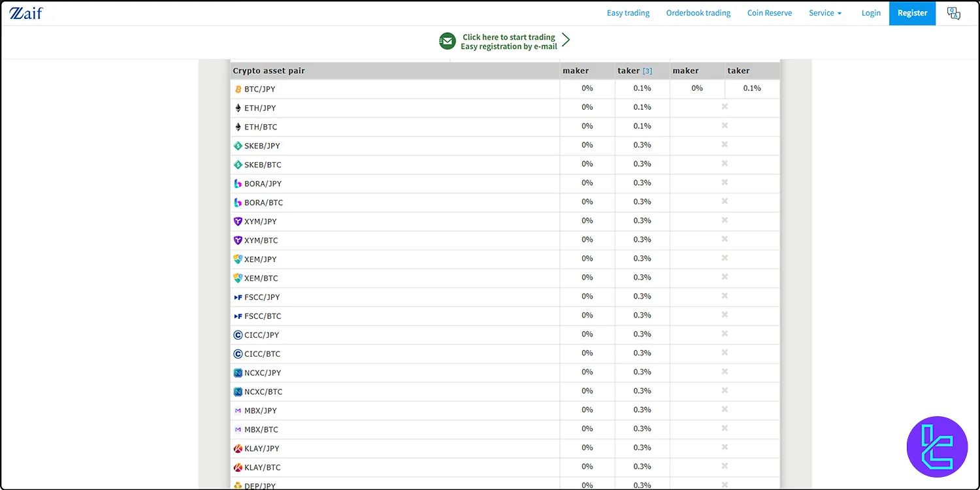980x490 pixels.
Task: Click the Crypto asset pair column header
Action: (x=269, y=71)
